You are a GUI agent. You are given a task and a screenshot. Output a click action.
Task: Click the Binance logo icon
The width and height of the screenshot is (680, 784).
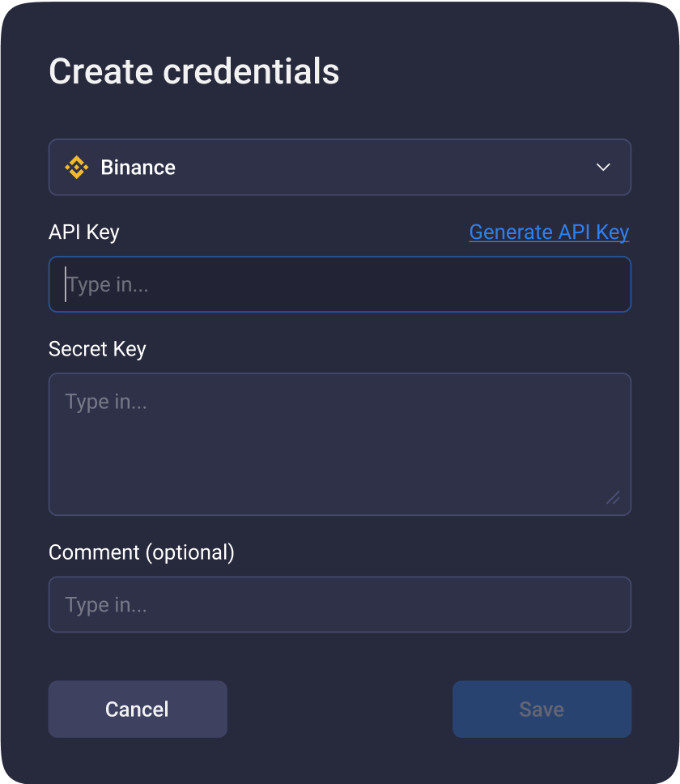77,168
